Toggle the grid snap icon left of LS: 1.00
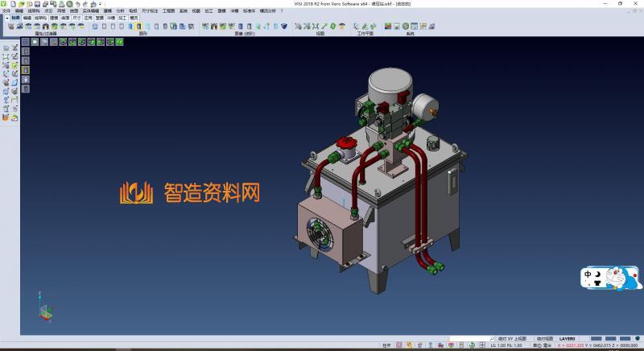Viewport: 644px width, 351px height. (x=482, y=345)
